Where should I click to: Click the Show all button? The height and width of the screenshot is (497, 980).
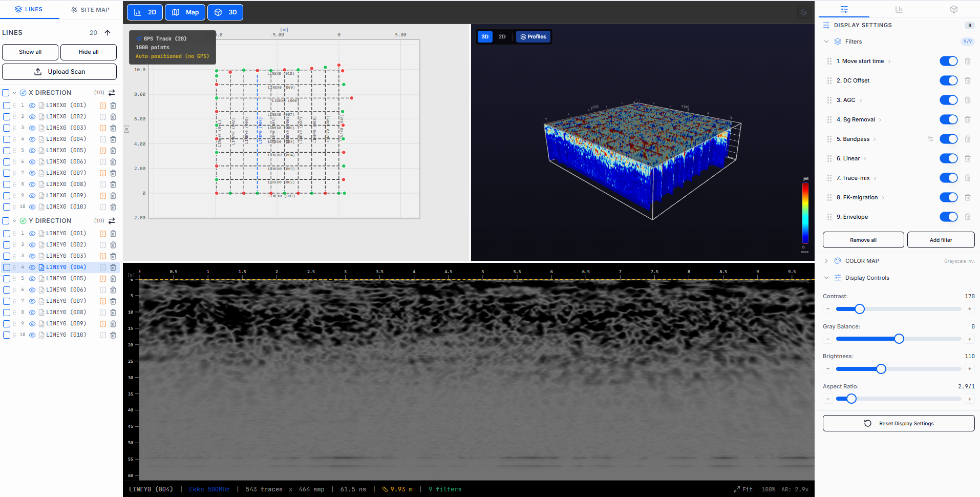(30, 52)
